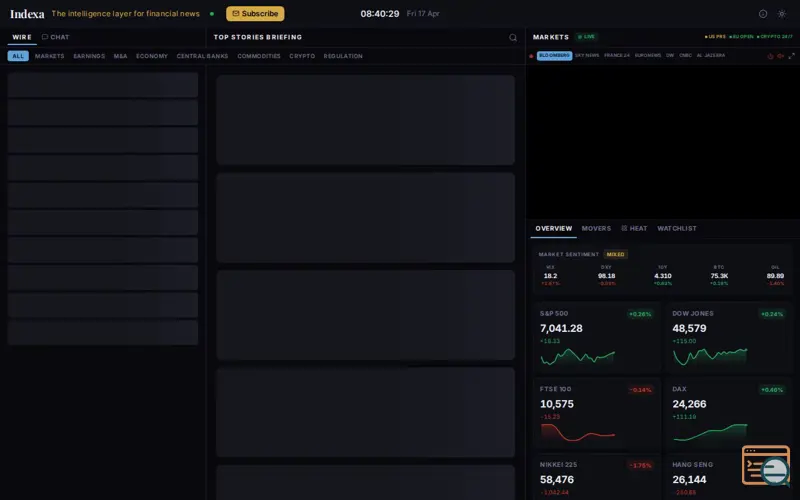Filter the wire by EARNINGS
The height and width of the screenshot is (500, 800).
point(89,56)
